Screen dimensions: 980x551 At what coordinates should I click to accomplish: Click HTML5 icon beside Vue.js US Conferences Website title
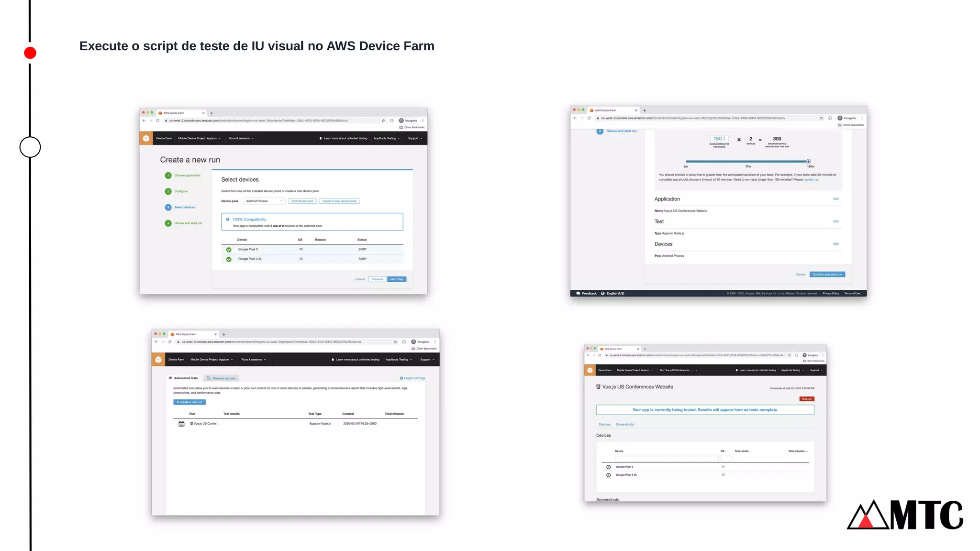tap(598, 387)
